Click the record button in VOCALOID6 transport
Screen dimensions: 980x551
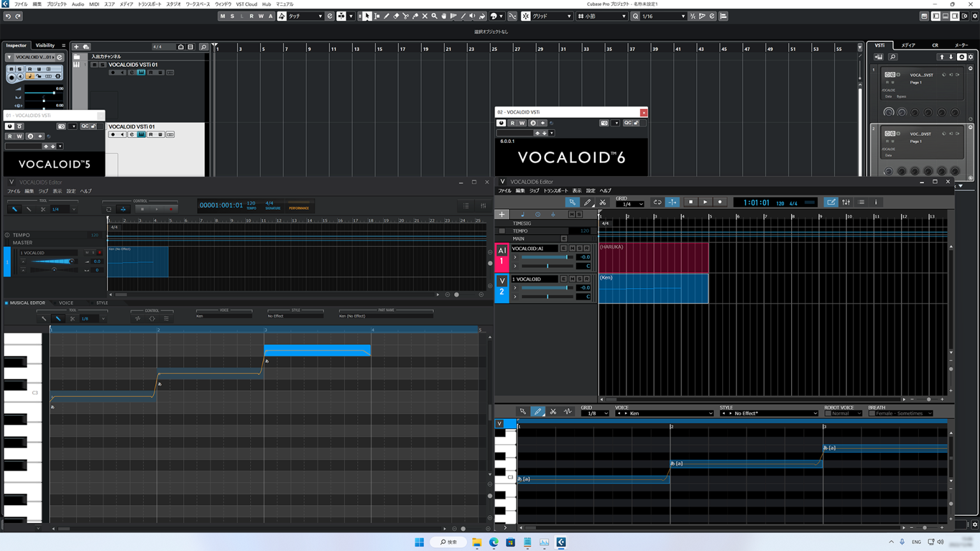719,202
